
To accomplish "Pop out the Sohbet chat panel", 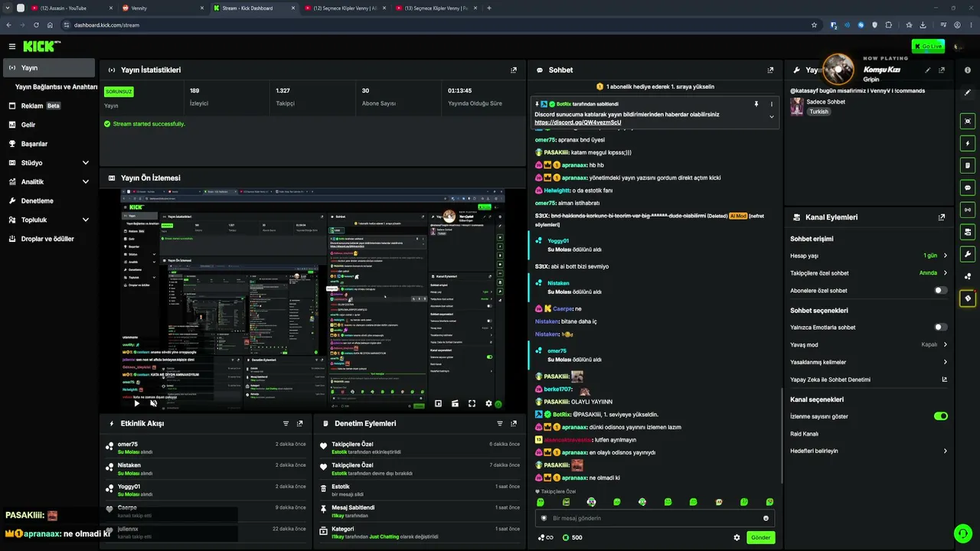I will click(x=770, y=70).
